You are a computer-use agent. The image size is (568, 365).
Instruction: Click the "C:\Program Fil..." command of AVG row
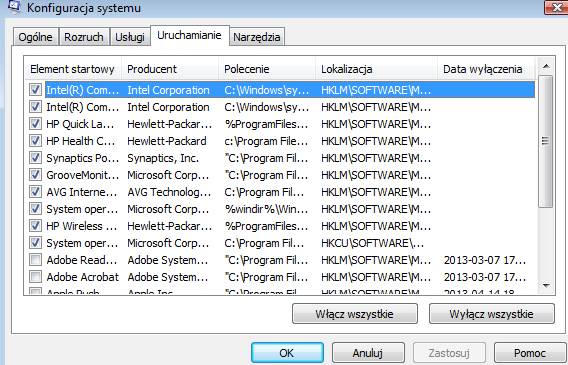coord(264,192)
